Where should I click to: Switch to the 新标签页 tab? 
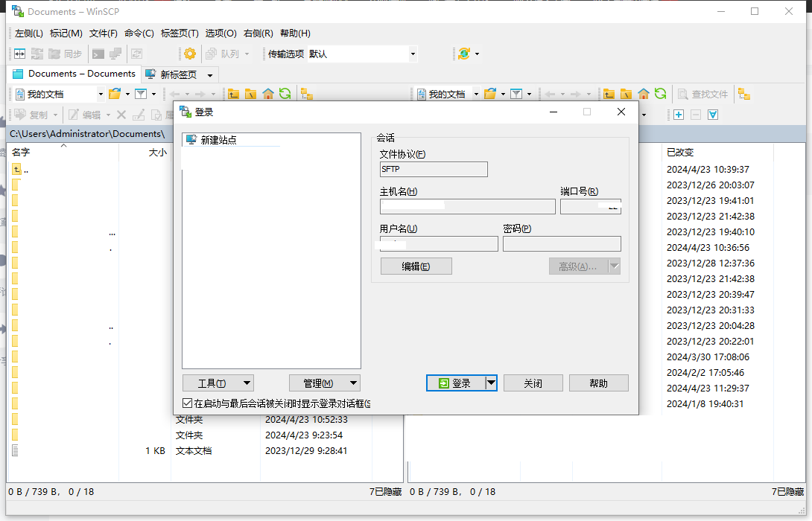tap(178, 74)
